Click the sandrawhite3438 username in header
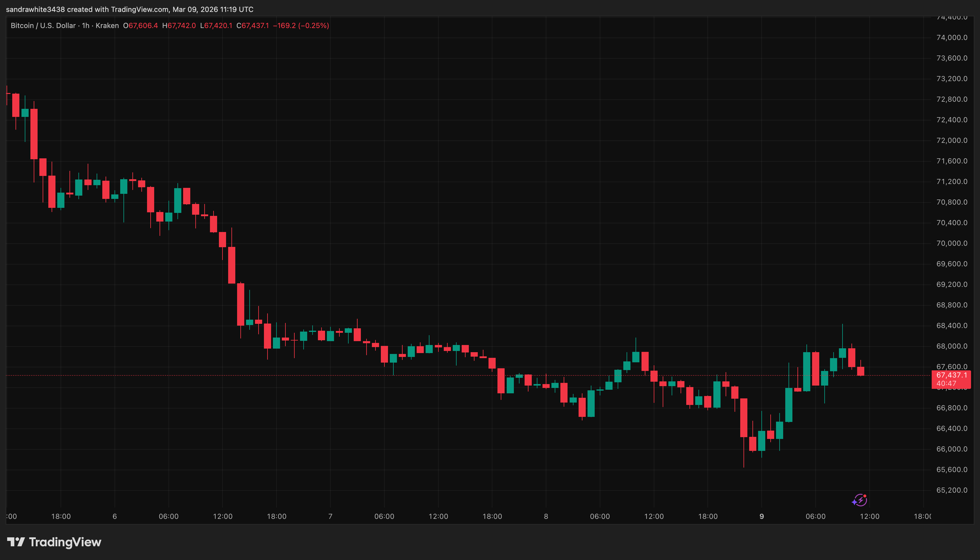This screenshot has height=560, width=980. point(35,9)
